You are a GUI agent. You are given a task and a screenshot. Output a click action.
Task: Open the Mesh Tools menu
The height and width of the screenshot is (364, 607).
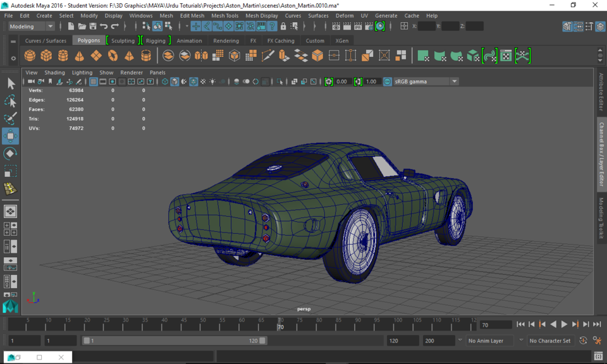224,15
